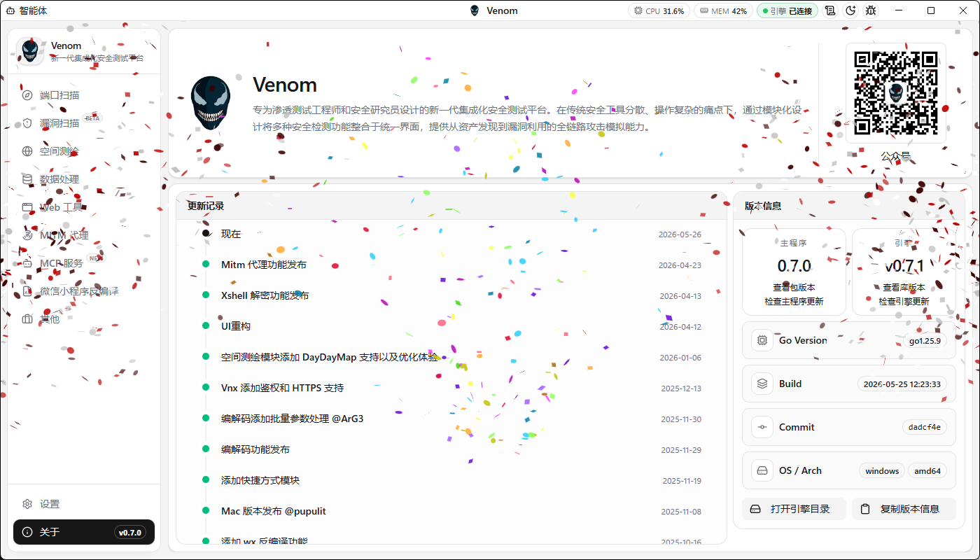This screenshot has width=980, height=560.
Task: Click the drive icon in the OS / Arch row
Action: coord(762,470)
